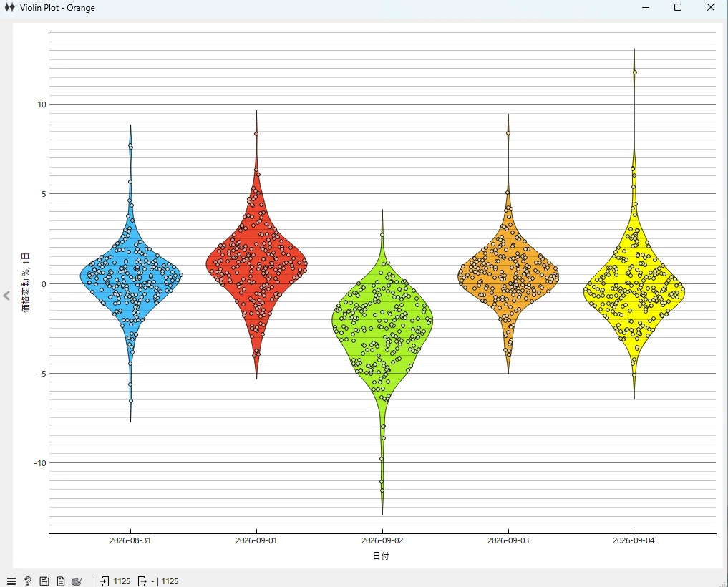Expand the collapsed control panel chevron
This screenshot has width=728, height=587.
6,296
